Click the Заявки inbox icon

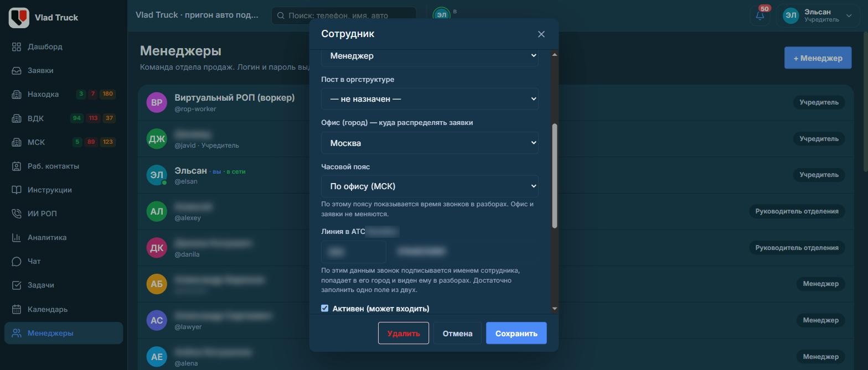(17, 70)
